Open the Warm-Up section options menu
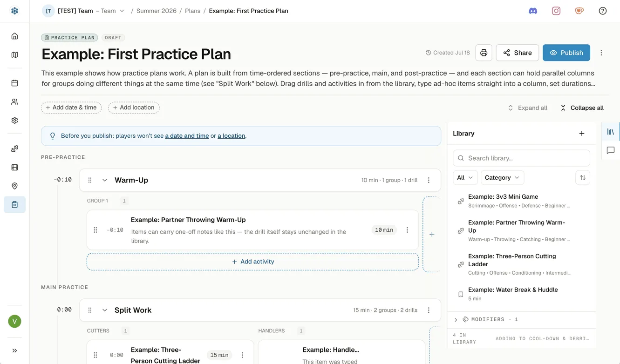This screenshot has height=364, width=620. point(429,180)
